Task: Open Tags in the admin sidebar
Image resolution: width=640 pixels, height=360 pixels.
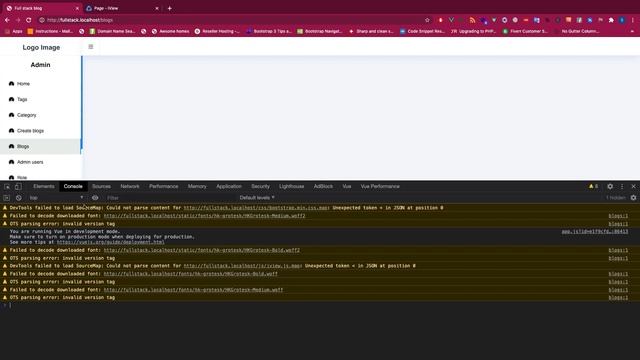Action: [x=41, y=99]
